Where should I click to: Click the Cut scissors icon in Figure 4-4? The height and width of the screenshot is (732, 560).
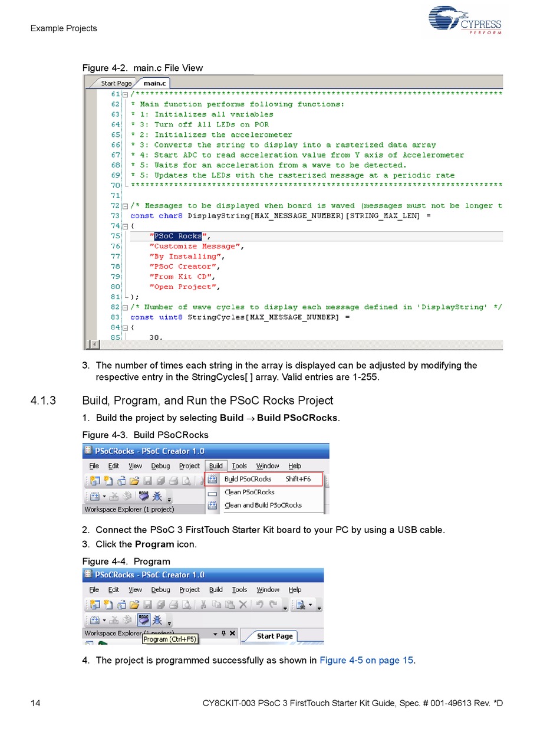[203, 604]
